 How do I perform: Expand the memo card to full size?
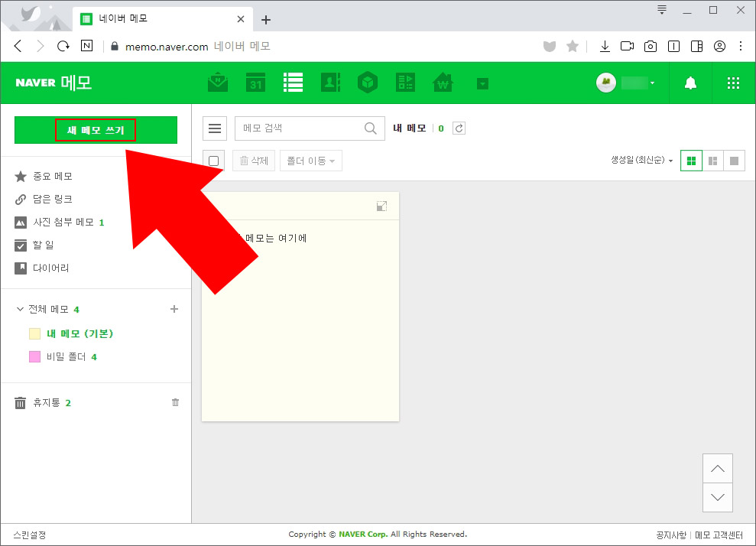pos(381,206)
